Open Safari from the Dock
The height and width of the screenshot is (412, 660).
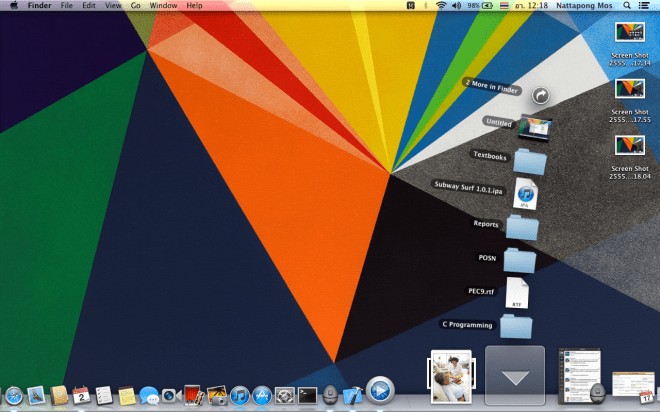tap(14, 396)
